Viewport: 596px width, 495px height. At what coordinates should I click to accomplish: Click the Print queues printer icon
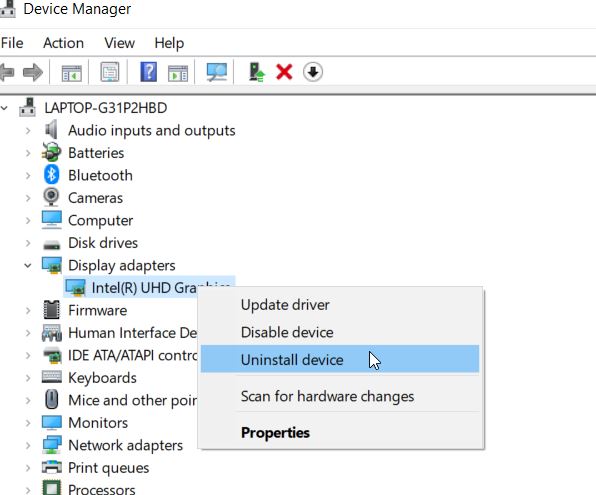coord(52,467)
